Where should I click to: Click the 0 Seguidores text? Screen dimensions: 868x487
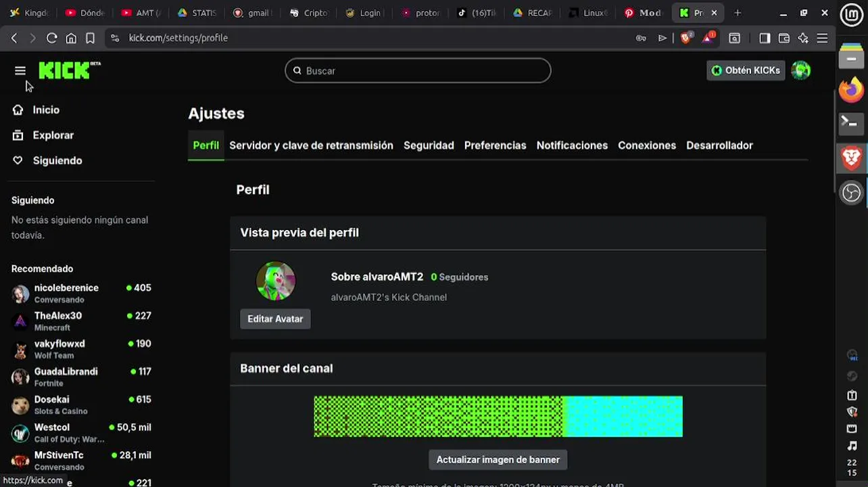coord(460,277)
